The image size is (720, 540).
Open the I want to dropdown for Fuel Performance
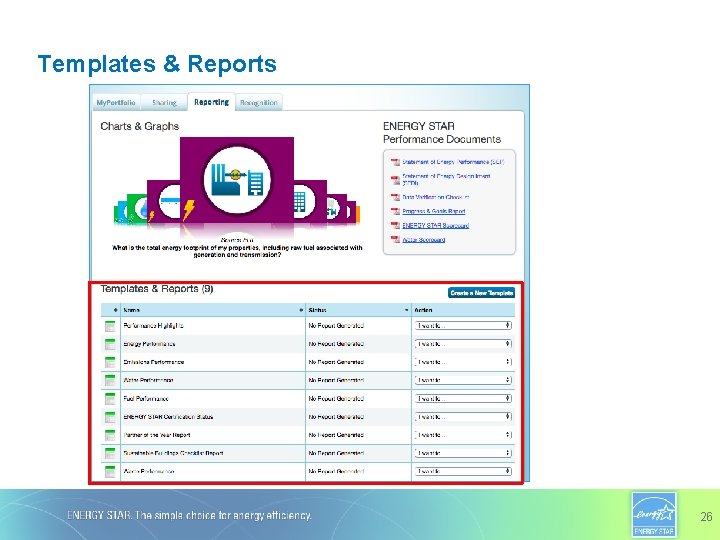pos(463,399)
